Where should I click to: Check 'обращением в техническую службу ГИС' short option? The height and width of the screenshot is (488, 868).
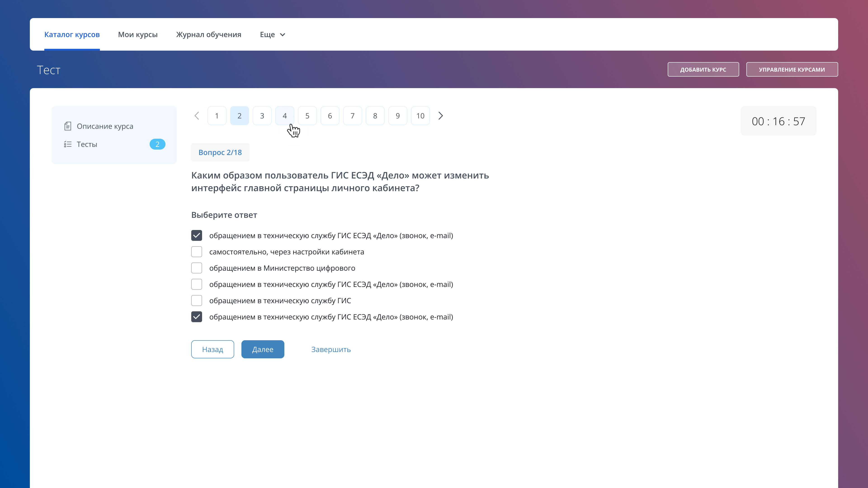pyautogui.click(x=196, y=301)
